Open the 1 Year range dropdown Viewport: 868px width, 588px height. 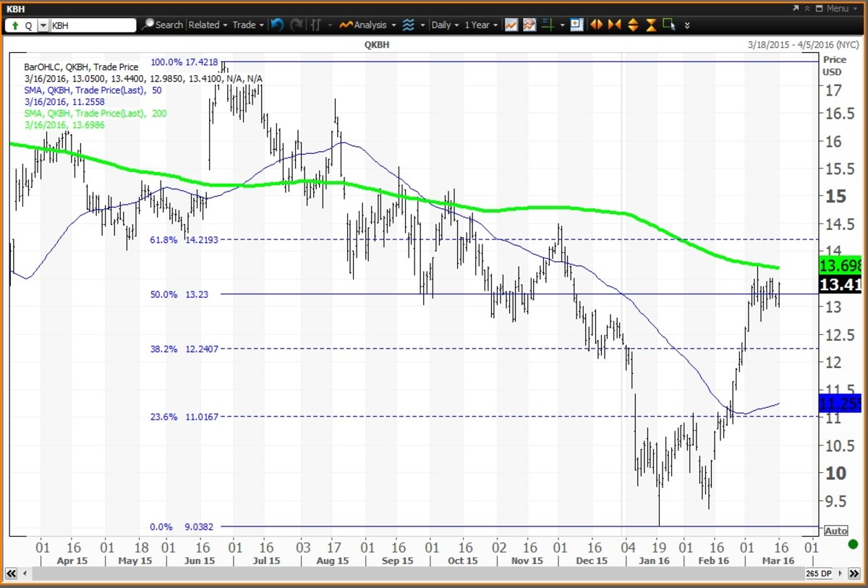[480, 25]
